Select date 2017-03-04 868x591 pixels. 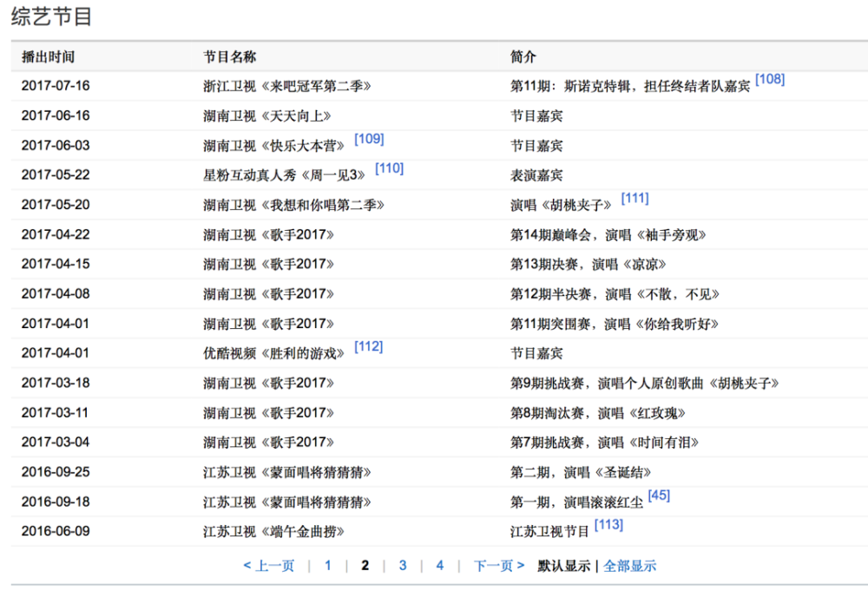click(x=56, y=442)
